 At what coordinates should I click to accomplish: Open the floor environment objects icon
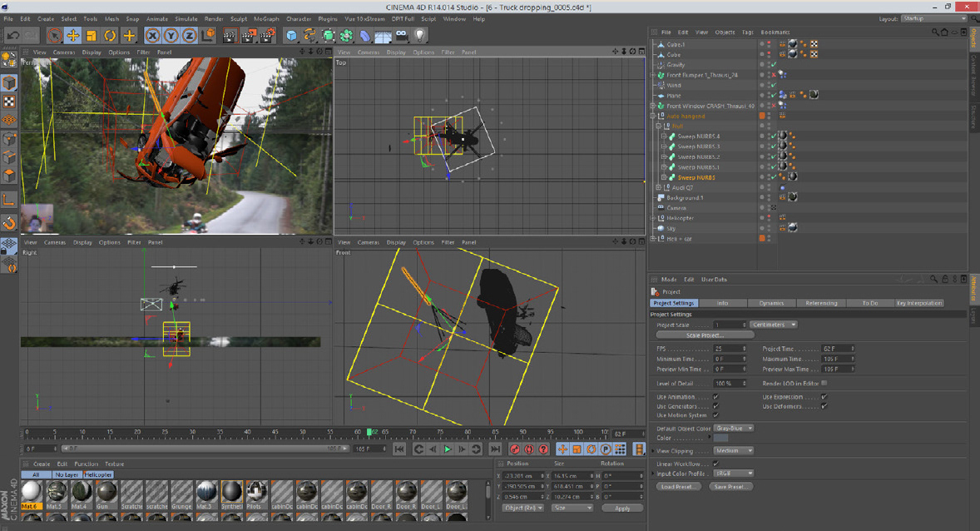pos(384,36)
